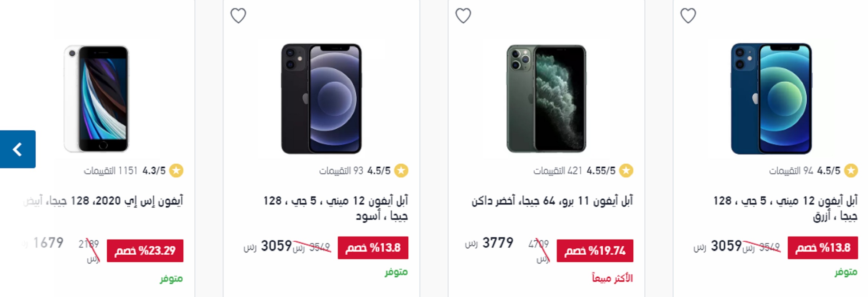
Task: Open the white iPhone SE 2020 image
Action: [x=97, y=98]
